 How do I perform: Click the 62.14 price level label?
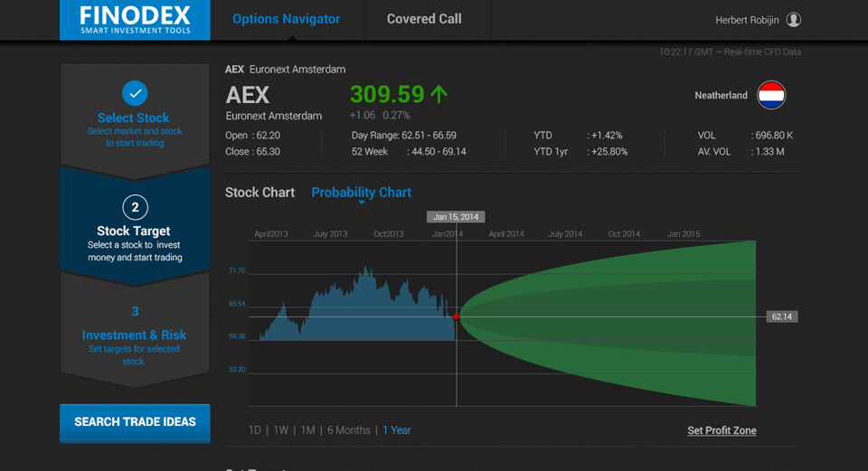coord(782,316)
